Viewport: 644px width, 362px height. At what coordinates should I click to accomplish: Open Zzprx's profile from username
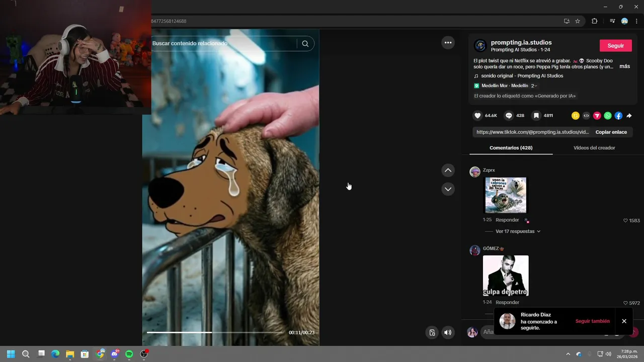point(489,170)
